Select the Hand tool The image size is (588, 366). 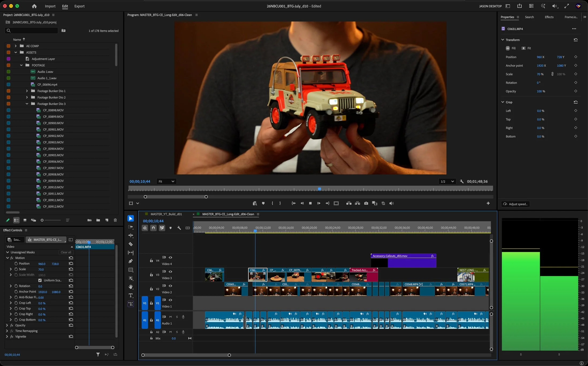[x=131, y=287]
